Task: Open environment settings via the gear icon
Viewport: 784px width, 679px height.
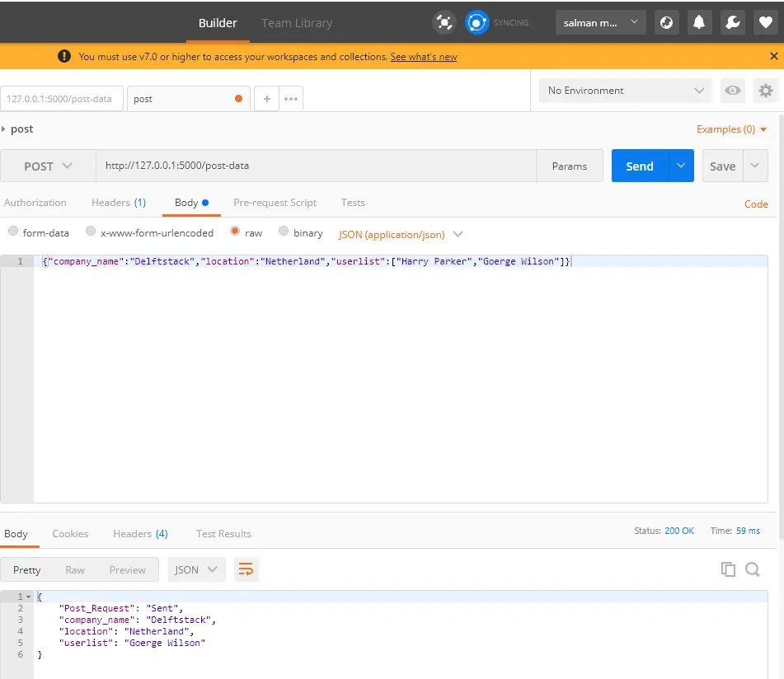Action: (766, 91)
